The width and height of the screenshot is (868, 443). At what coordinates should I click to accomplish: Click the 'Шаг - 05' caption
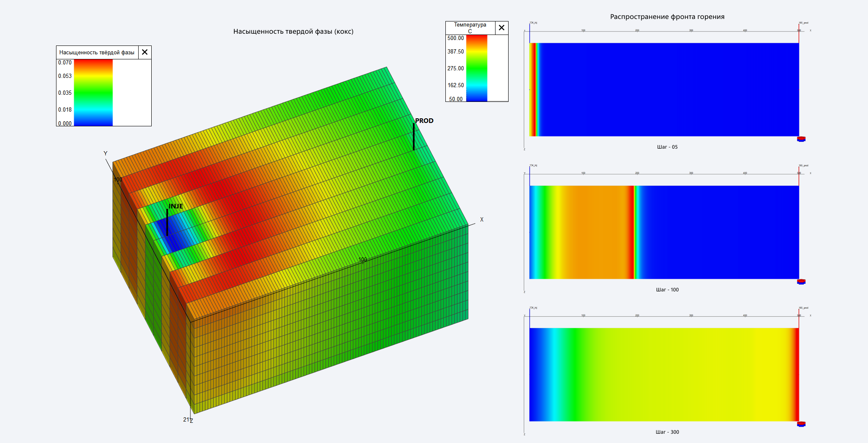pyautogui.click(x=667, y=147)
